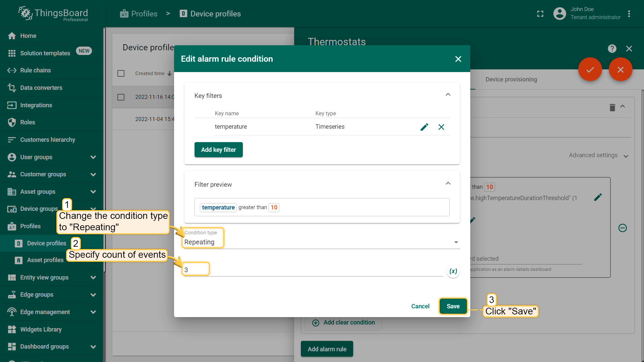Image resolution: width=644 pixels, height=362 pixels.
Task: Collapse the Key filters section
Action: 448,95
